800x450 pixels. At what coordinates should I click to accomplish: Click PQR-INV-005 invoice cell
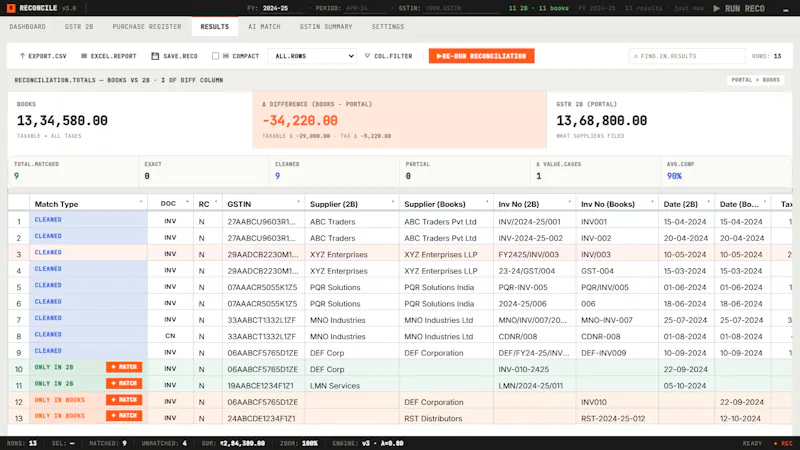pos(523,287)
